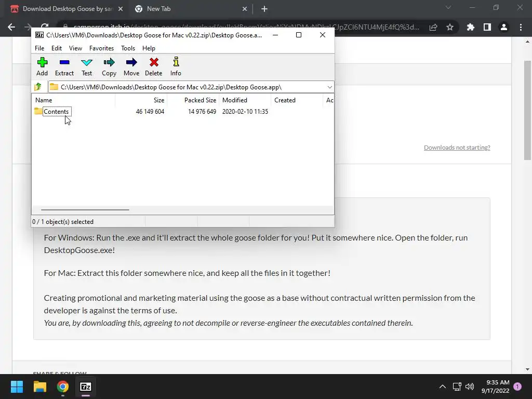Click the 7-Zip window system icon

point(39,35)
